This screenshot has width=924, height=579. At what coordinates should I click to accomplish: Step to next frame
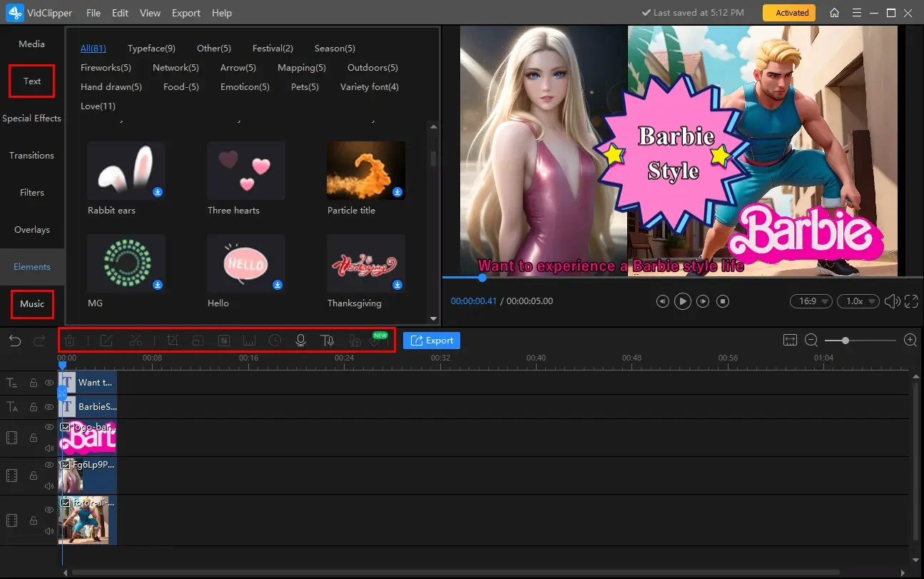703,301
